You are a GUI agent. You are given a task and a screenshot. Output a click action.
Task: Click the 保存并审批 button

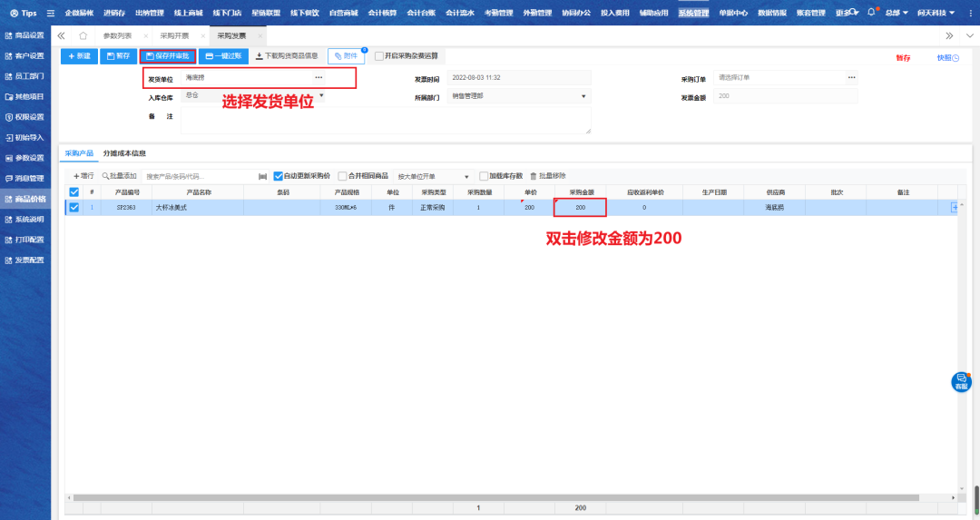(169, 56)
